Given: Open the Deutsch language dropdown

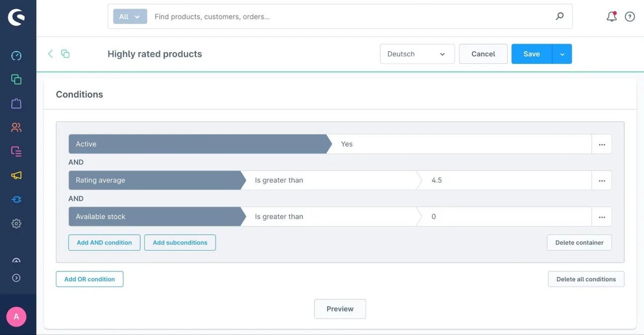Looking at the screenshot, I should pos(417,54).
